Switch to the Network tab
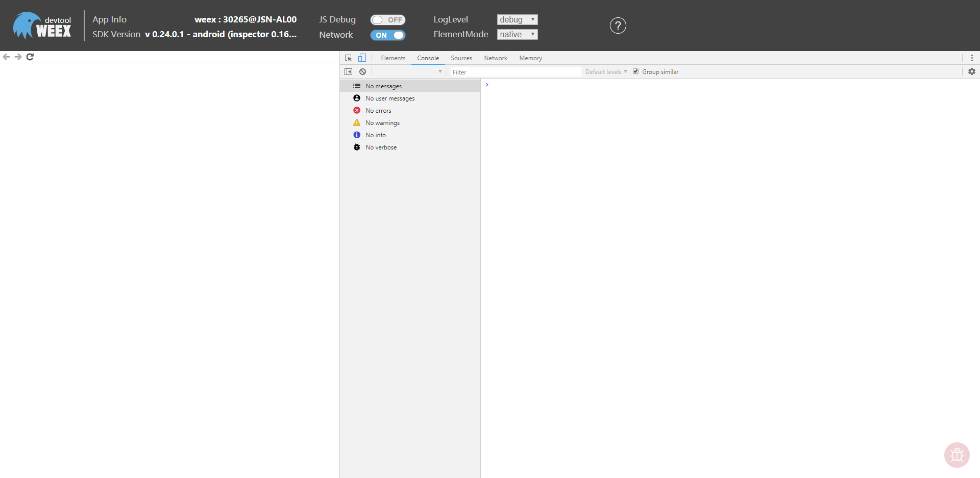 point(496,58)
